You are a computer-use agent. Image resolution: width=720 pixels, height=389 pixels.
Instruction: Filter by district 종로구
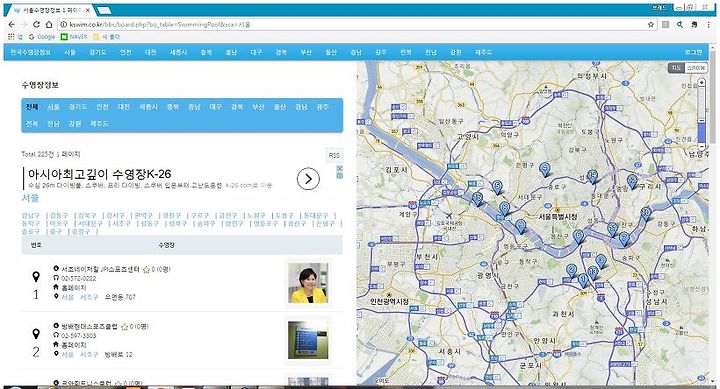tap(31, 231)
